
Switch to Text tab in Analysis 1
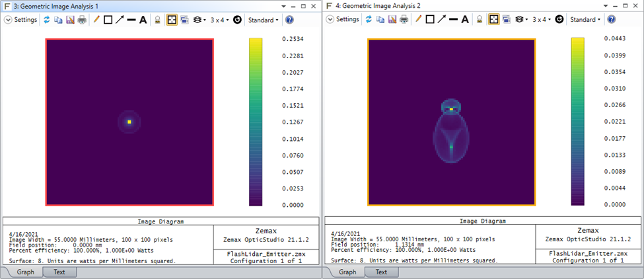(x=59, y=272)
